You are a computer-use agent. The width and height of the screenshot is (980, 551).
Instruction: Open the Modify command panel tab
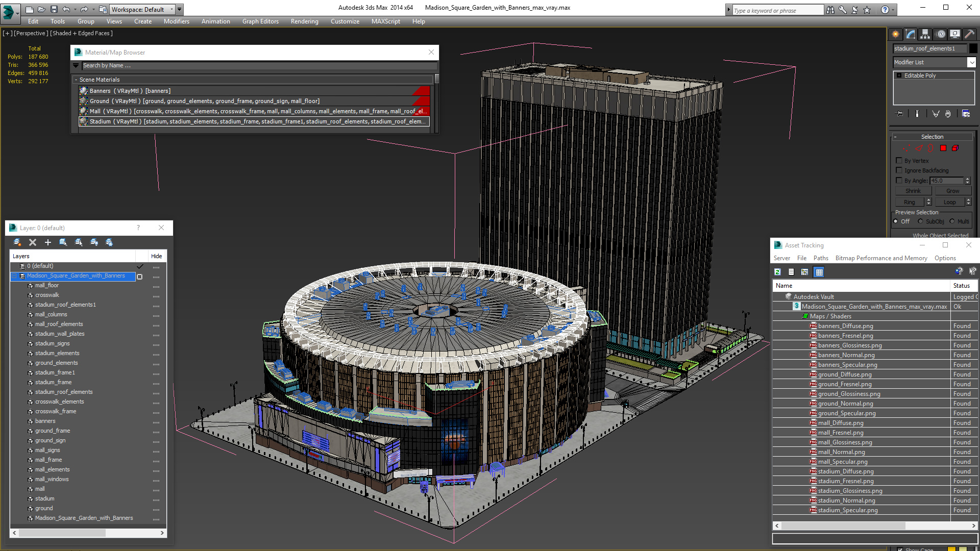(911, 34)
